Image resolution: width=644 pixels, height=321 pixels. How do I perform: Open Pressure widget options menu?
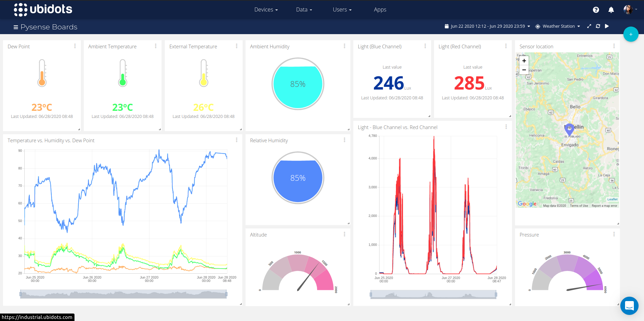tap(614, 234)
